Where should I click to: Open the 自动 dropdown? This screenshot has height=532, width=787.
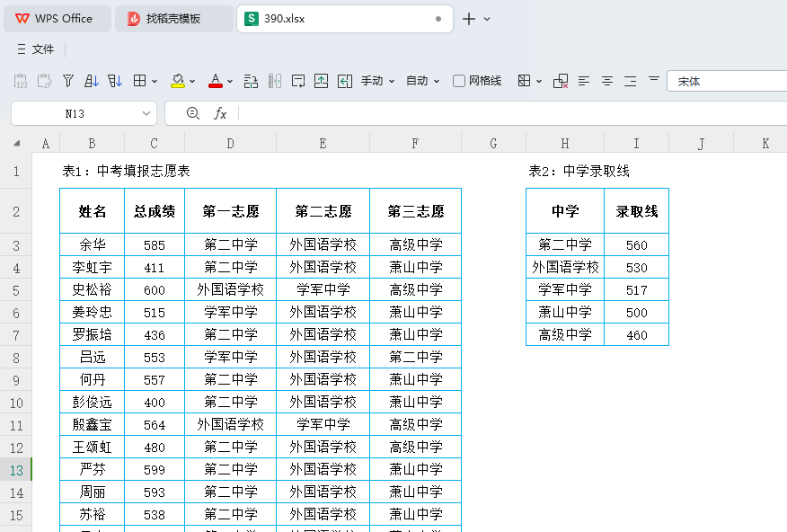click(422, 81)
